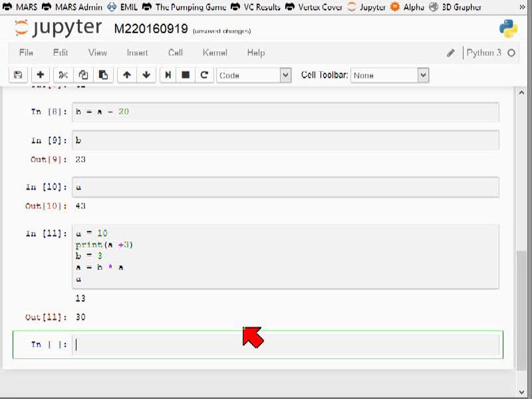Paste cells below icon
This screenshot has height=399, width=532.
[103, 75]
